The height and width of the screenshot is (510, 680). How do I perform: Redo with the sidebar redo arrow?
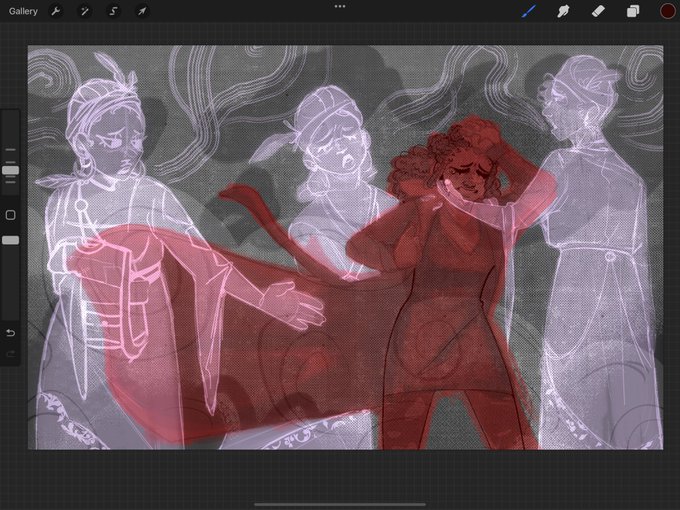(x=10, y=354)
